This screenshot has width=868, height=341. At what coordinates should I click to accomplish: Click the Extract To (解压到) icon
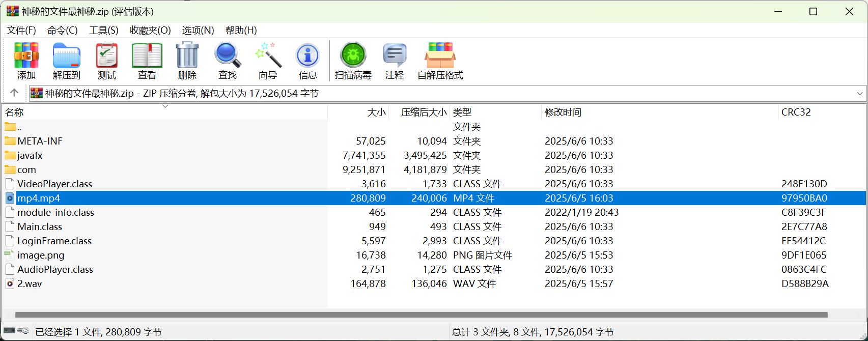(x=67, y=56)
